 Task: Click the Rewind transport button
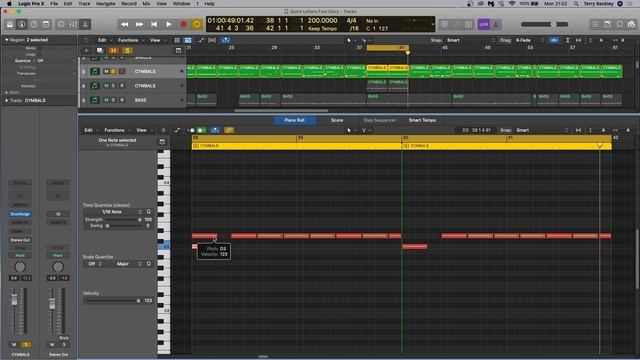(124, 24)
